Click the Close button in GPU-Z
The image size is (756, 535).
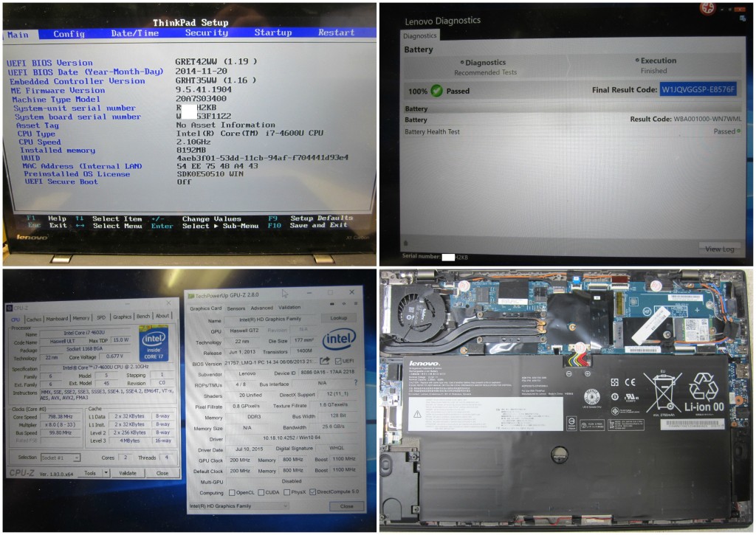347,506
